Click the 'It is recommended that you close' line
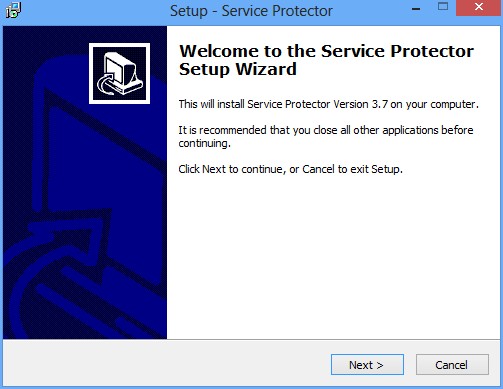 click(x=326, y=130)
